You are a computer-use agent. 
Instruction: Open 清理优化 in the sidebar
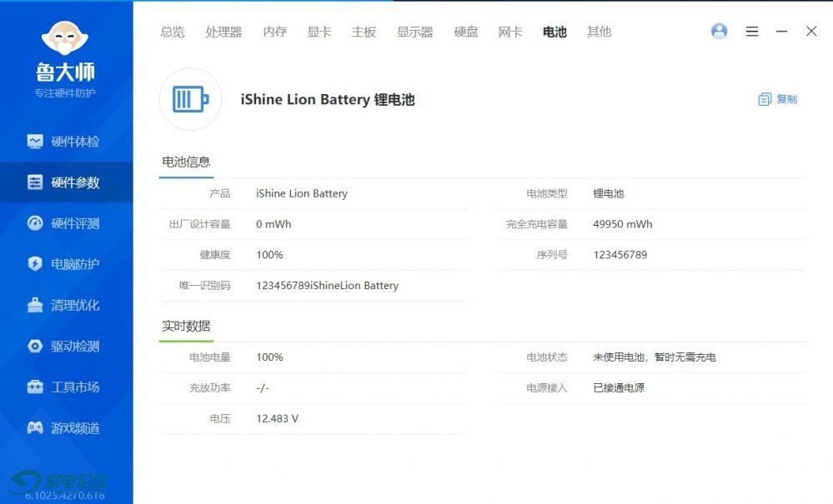pyautogui.click(x=67, y=305)
